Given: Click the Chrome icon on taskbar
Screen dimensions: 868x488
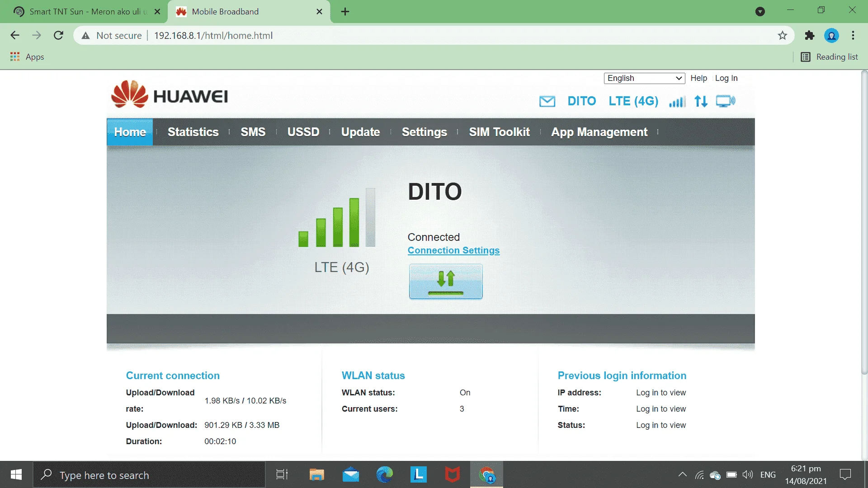Looking at the screenshot, I should [x=487, y=475].
